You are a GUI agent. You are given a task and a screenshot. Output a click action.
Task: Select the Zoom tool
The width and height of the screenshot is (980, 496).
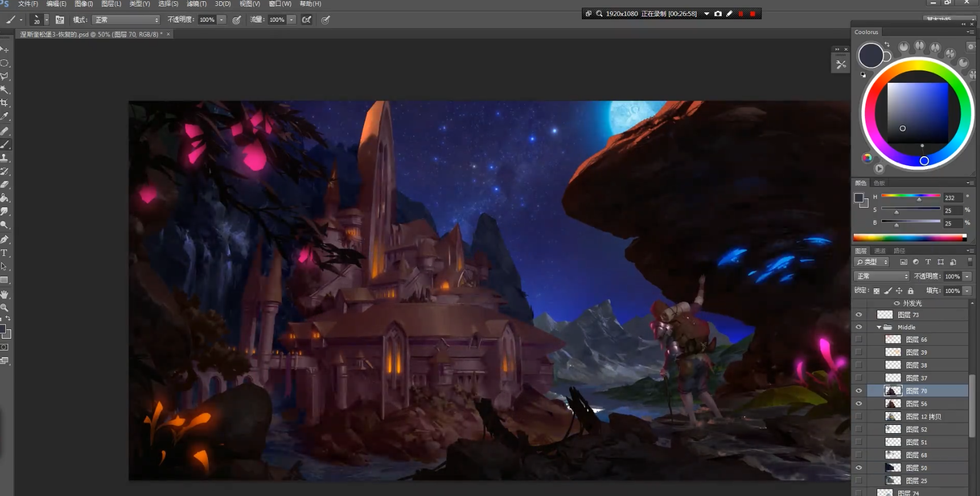[4, 308]
